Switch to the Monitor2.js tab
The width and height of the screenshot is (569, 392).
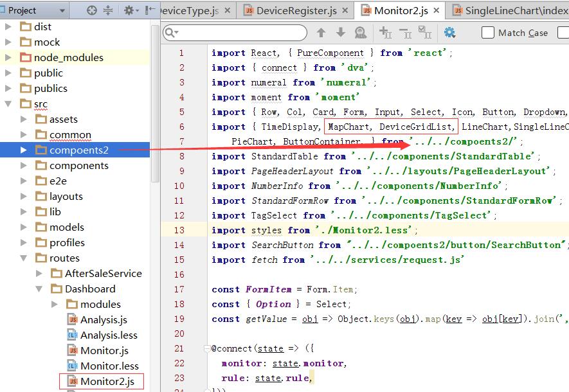(x=401, y=10)
